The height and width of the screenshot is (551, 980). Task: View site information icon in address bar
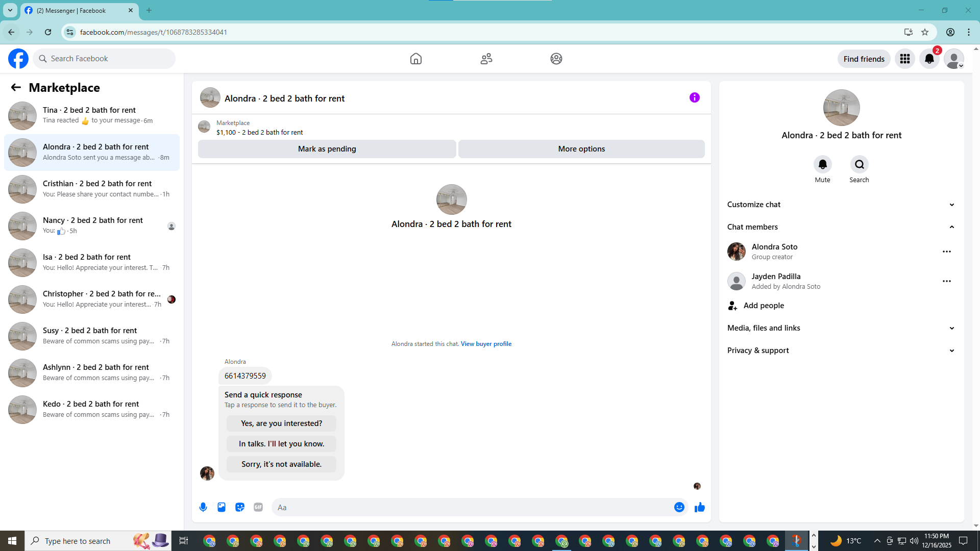(x=70, y=32)
